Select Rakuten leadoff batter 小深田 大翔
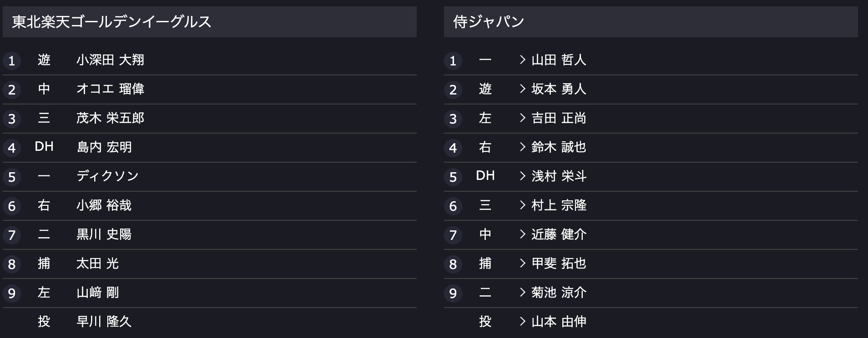Viewport: 868px width, 338px height. coord(110,60)
